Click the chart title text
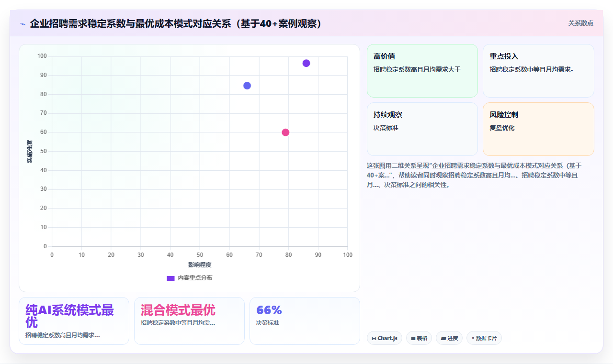Viewport: 613px width, 364px height. point(176,23)
